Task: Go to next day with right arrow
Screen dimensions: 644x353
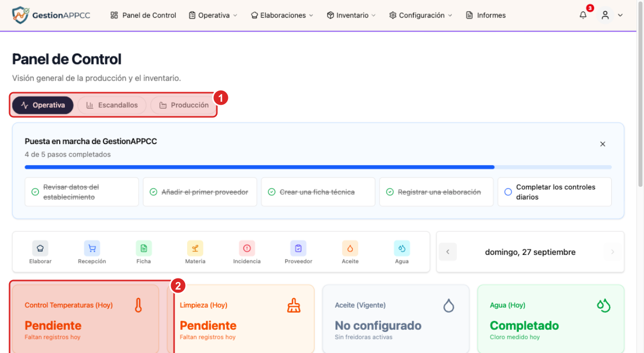Action: [613, 252]
